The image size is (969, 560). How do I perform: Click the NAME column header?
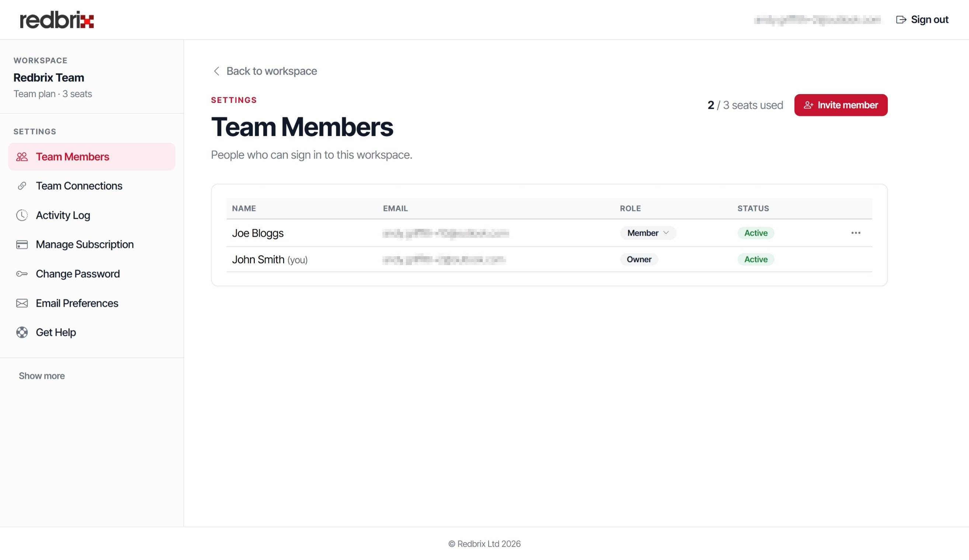(244, 208)
